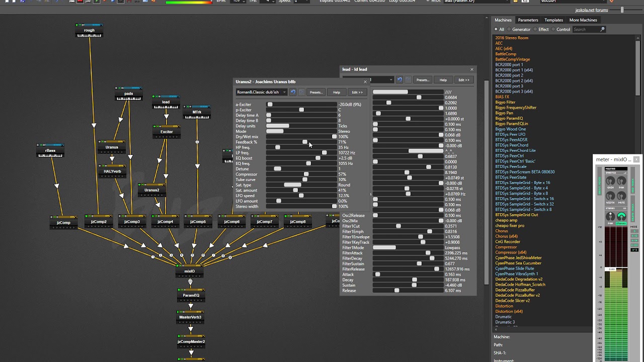Select the jzComp machine node

click(x=63, y=222)
